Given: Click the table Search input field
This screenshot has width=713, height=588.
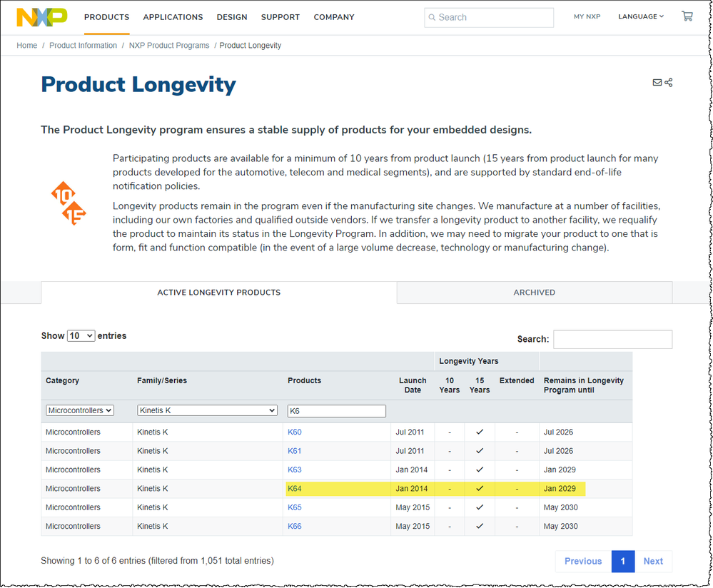Looking at the screenshot, I should 612,340.
